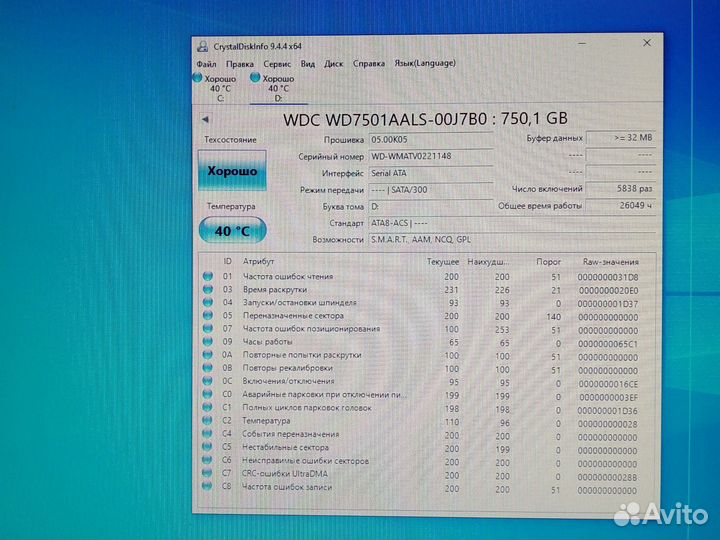Click status icon for attribute 09
The height and width of the screenshot is (540, 720).
click(208, 342)
